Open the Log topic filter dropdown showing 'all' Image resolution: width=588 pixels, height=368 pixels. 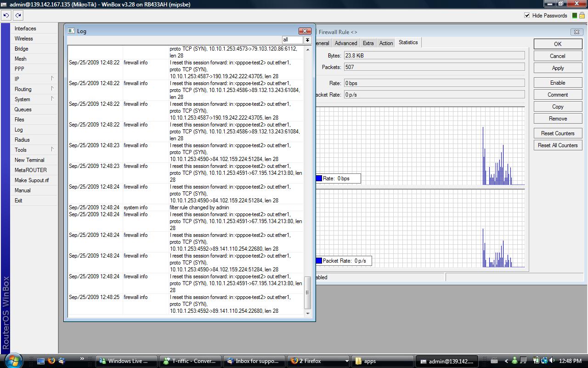(x=308, y=40)
